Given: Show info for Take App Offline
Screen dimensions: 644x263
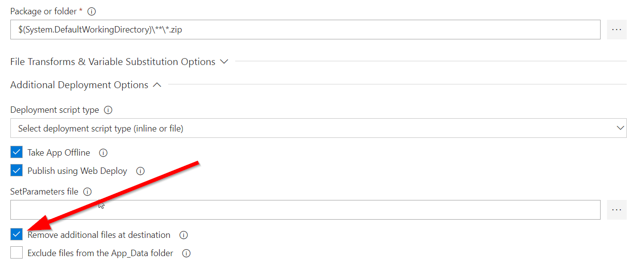Looking at the screenshot, I should click(x=103, y=153).
